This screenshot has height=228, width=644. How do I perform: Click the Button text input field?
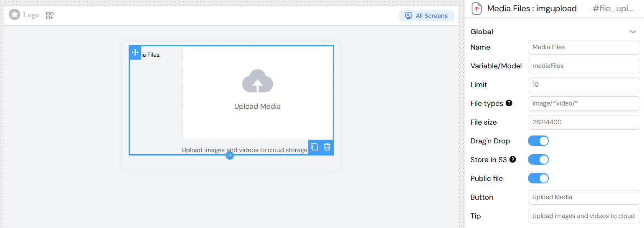pyautogui.click(x=584, y=197)
